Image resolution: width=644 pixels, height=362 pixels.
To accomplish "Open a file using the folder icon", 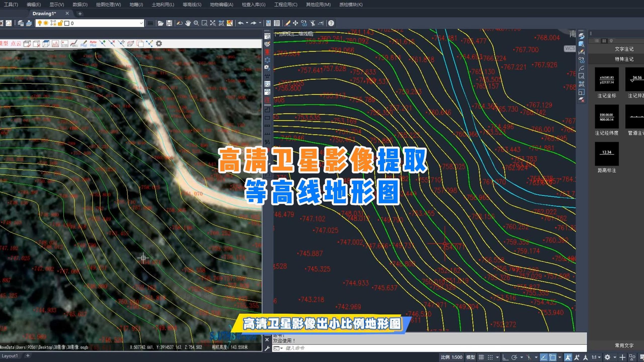I will [x=161, y=23].
